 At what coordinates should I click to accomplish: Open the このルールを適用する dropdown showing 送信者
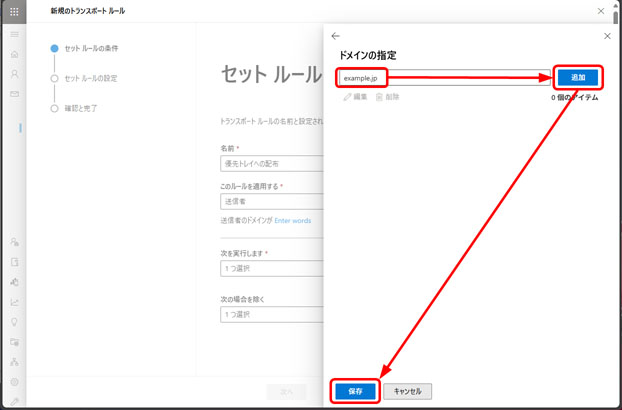tap(272, 201)
